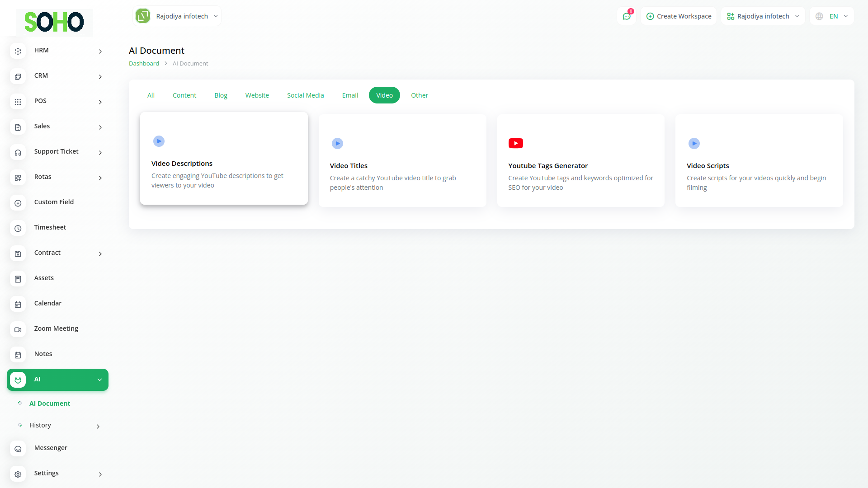
Task: Open the EN language dropdown
Action: [833, 16]
